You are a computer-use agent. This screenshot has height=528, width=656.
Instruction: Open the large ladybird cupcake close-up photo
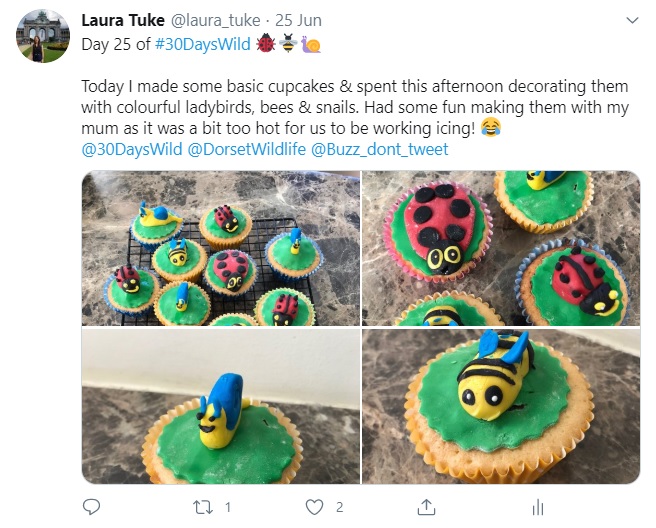pyautogui.click(x=500, y=248)
